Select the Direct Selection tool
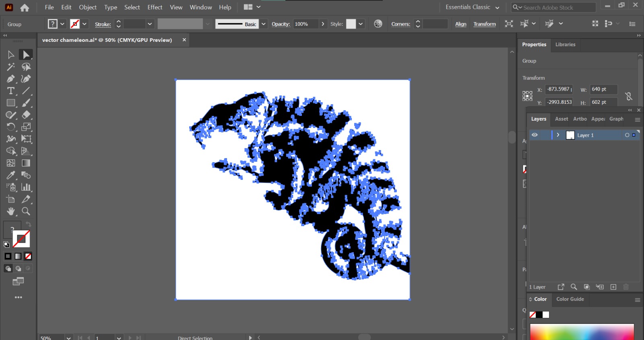 tap(26, 55)
